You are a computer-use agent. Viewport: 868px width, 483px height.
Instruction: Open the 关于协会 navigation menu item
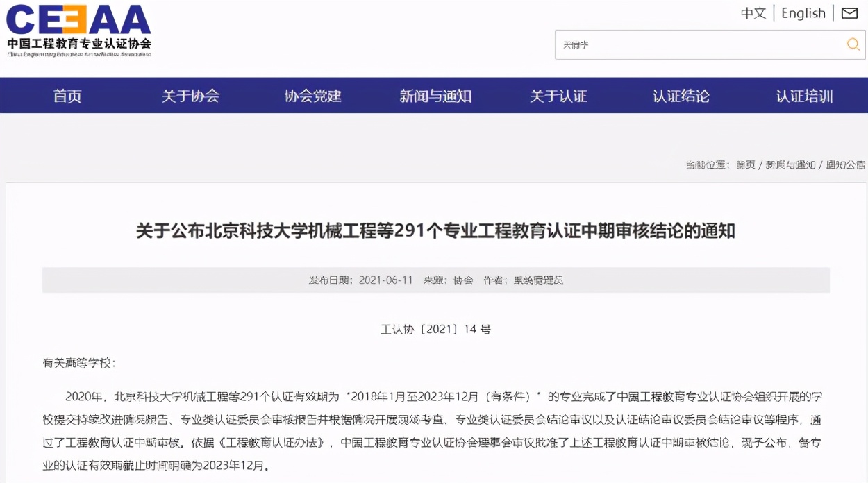click(190, 96)
